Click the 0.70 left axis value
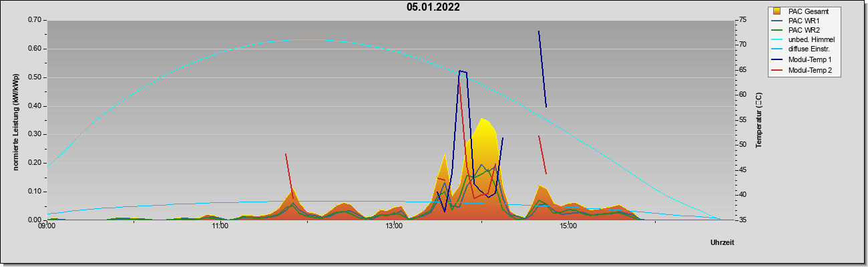868x267 pixels. coord(35,20)
